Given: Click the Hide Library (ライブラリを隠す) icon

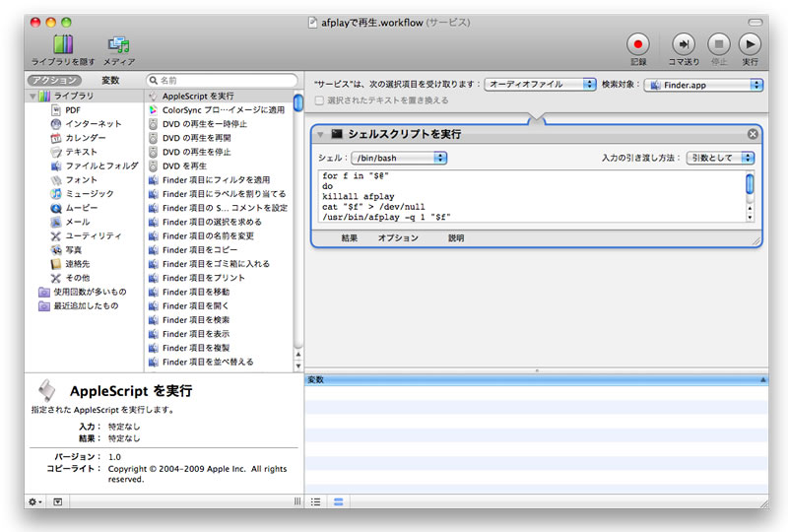Looking at the screenshot, I should click(63, 44).
